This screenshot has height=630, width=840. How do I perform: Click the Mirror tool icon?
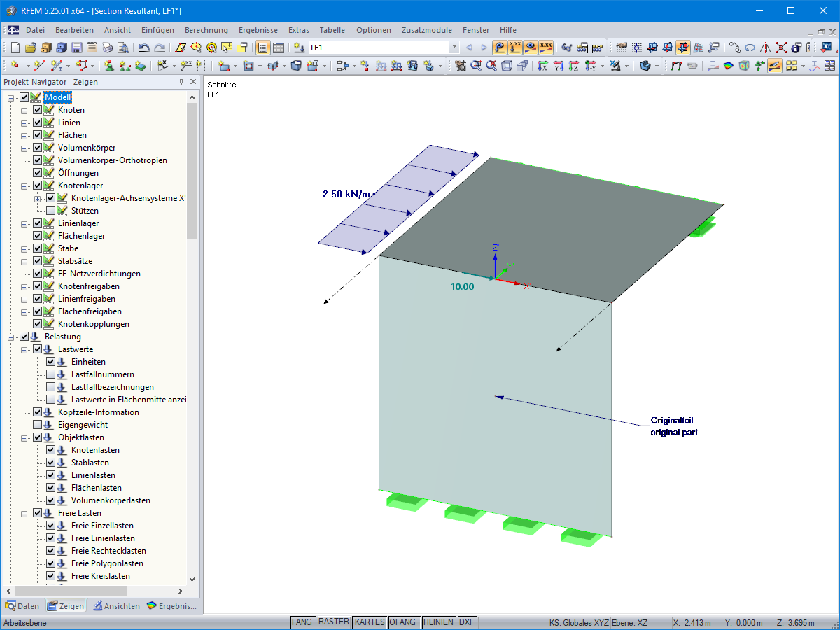pyautogui.click(x=765, y=48)
